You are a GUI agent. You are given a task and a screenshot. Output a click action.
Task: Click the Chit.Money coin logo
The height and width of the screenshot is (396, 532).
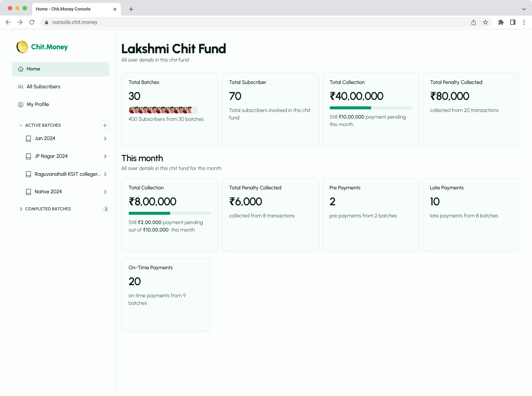22,47
